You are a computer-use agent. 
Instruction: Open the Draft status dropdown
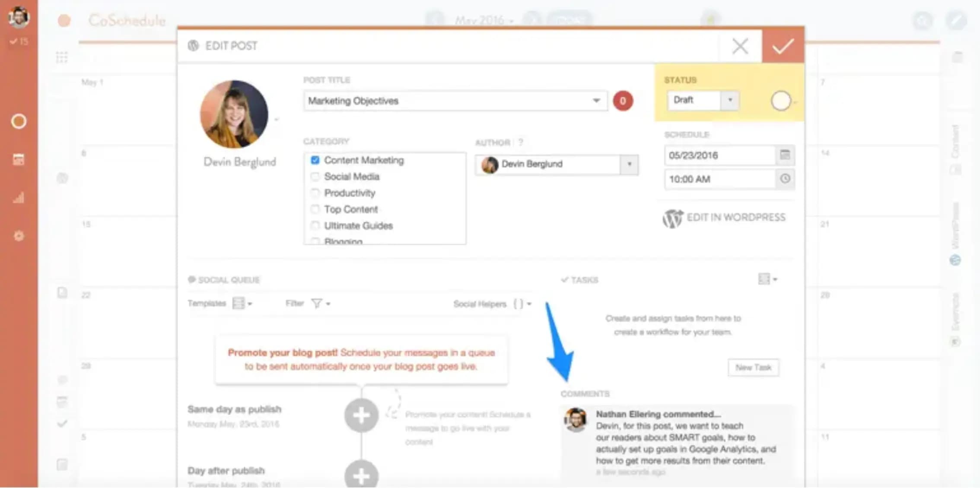[730, 100]
